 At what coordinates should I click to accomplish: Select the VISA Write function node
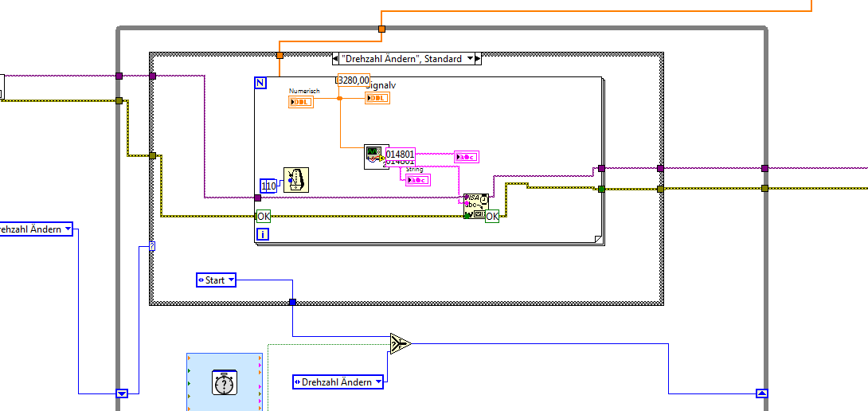(x=475, y=206)
